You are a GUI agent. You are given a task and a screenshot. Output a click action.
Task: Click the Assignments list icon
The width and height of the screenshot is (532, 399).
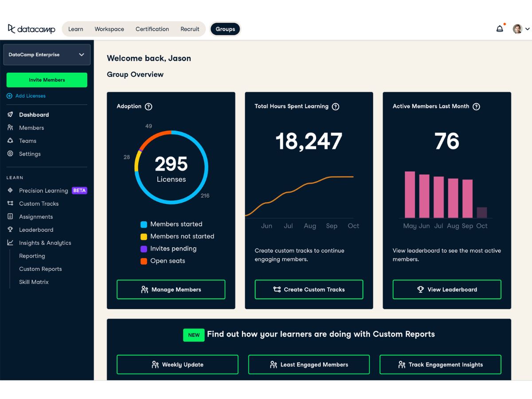pos(10,217)
